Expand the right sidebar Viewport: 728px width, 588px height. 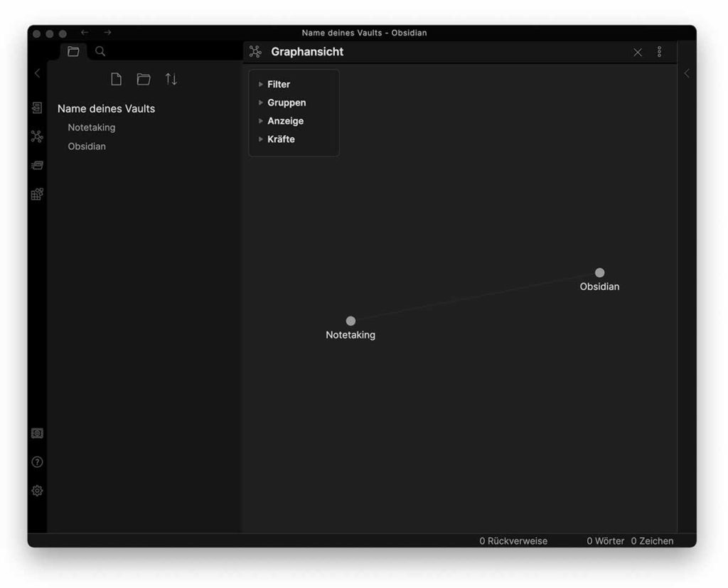[x=687, y=73]
